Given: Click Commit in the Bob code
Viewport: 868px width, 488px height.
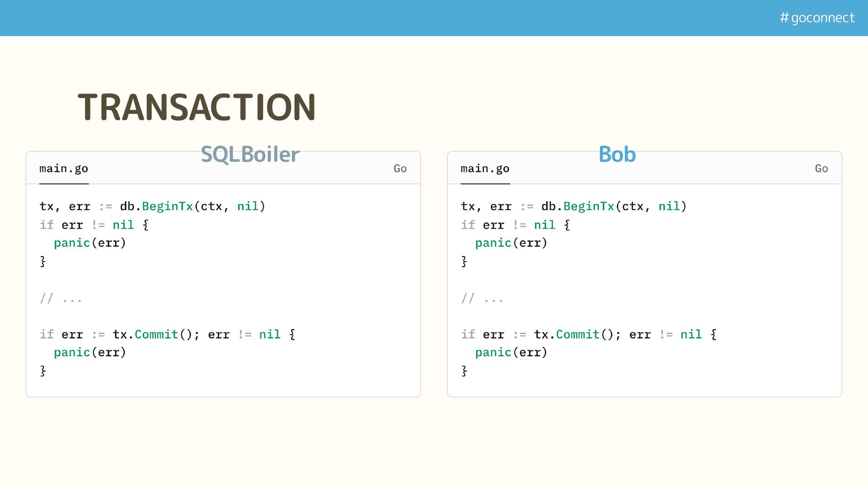Looking at the screenshot, I should [x=578, y=334].
